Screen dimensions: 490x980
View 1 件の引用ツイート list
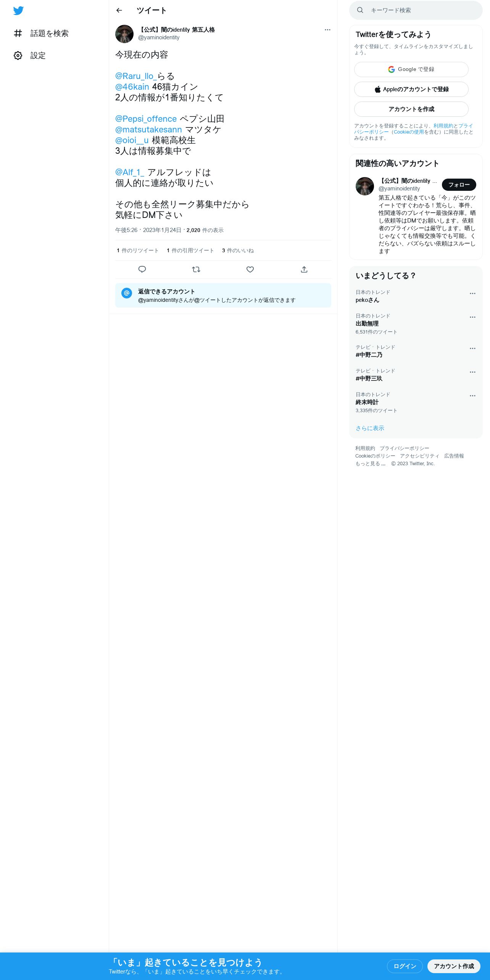pyautogui.click(x=190, y=251)
